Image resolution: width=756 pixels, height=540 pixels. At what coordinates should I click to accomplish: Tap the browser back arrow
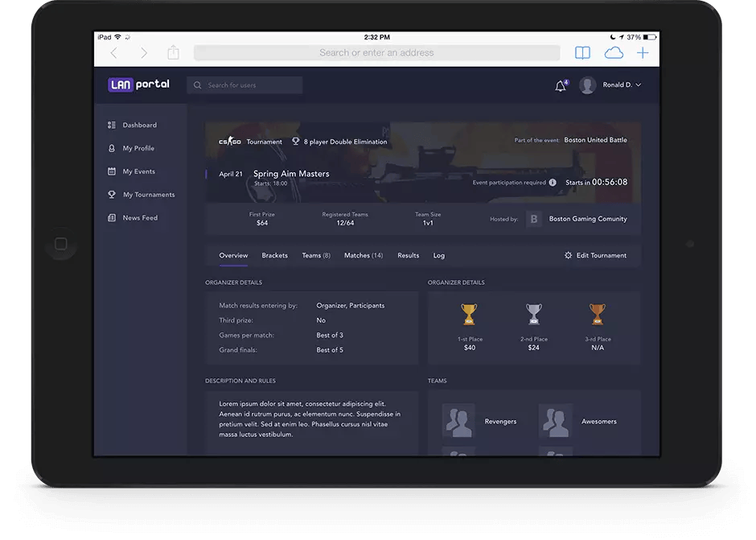113,52
